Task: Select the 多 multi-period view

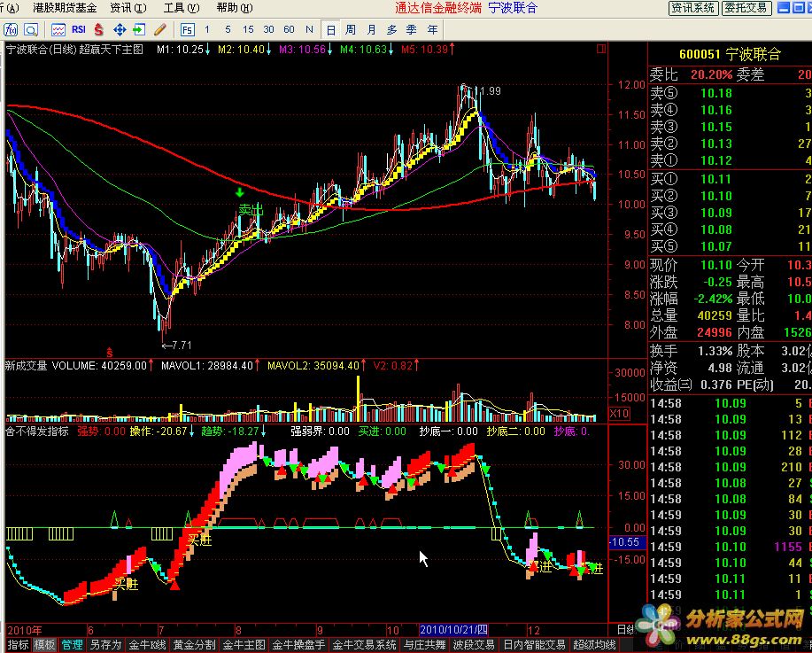Action: coord(392,29)
